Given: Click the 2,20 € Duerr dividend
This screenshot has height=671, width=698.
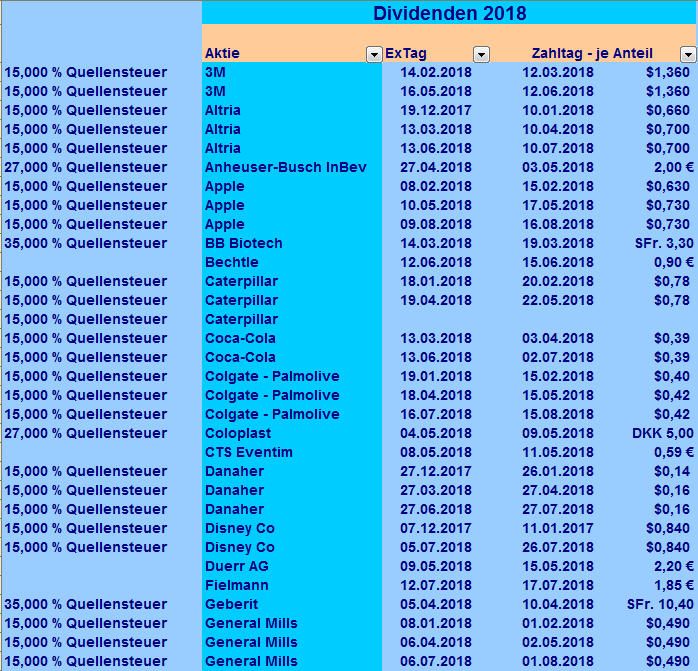Looking at the screenshot, I should tap(674, 566).
